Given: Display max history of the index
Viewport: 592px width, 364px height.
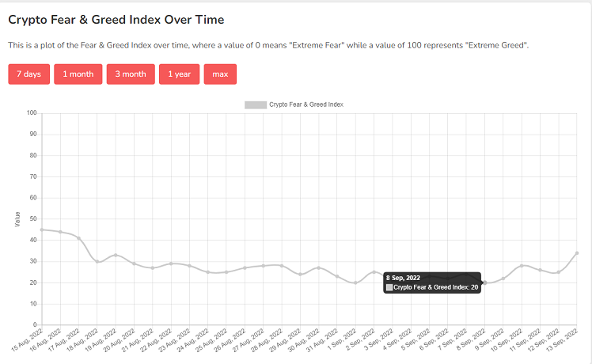Looking at the screenshot, I should (220, 74).
